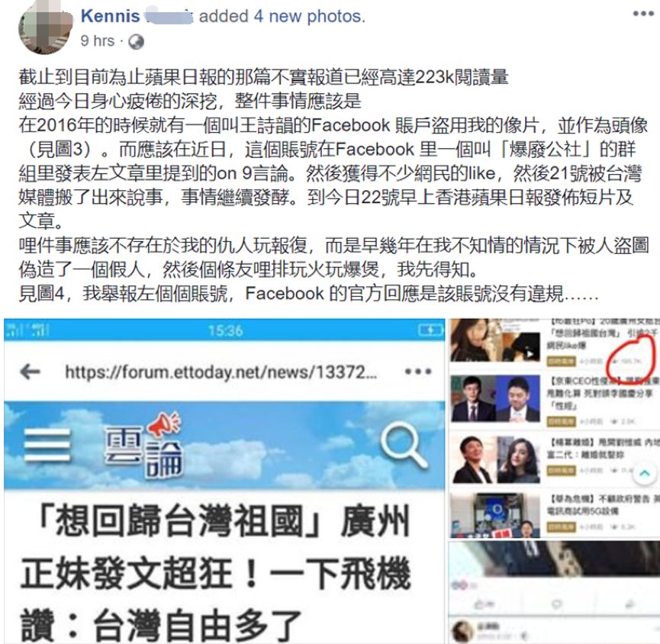
Task: Click the play button on first news thumbnail
Action: click(x=530, y=353)
